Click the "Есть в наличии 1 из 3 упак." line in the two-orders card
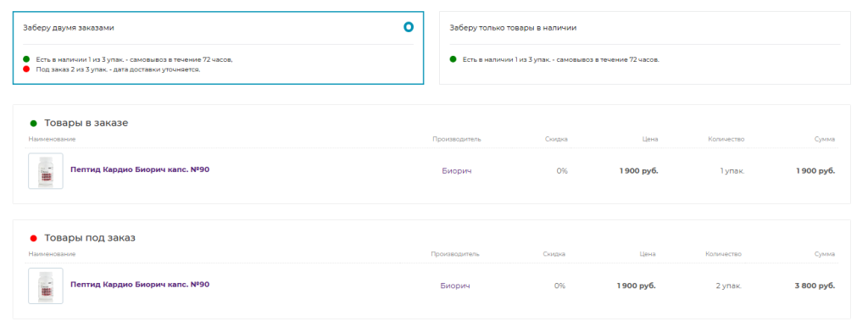This screenshot has height=327, width=868. [135, 59]
